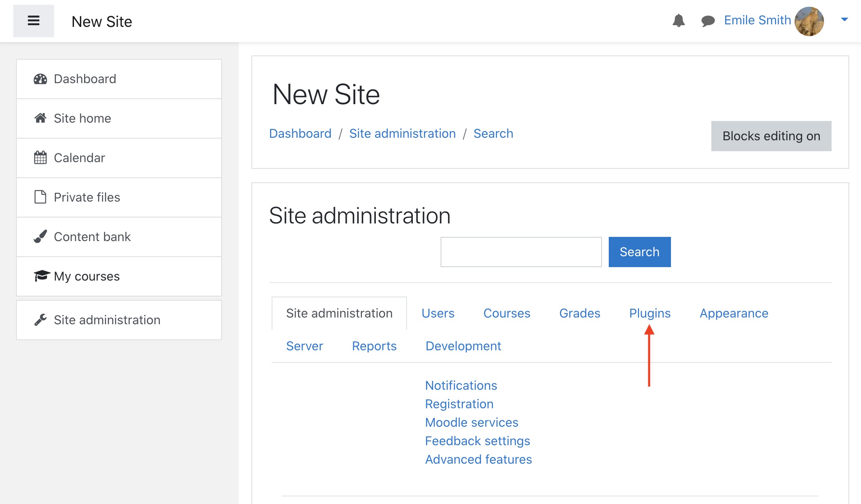Open the notifications bell icon
The height and width of the screenshot is (504, 861).
click(679, 21)
